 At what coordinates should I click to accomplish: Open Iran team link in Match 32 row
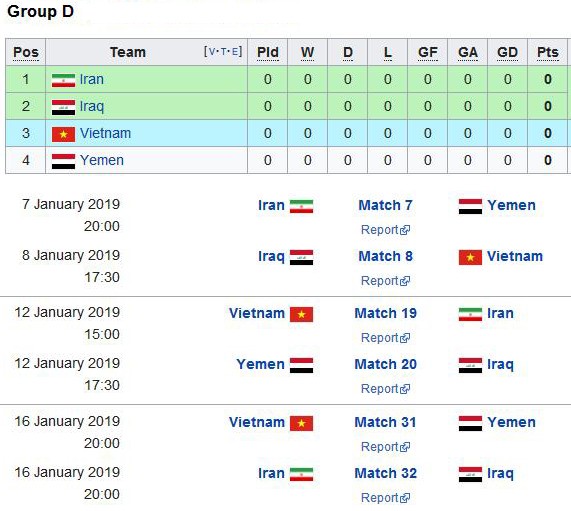pos(271,473)
